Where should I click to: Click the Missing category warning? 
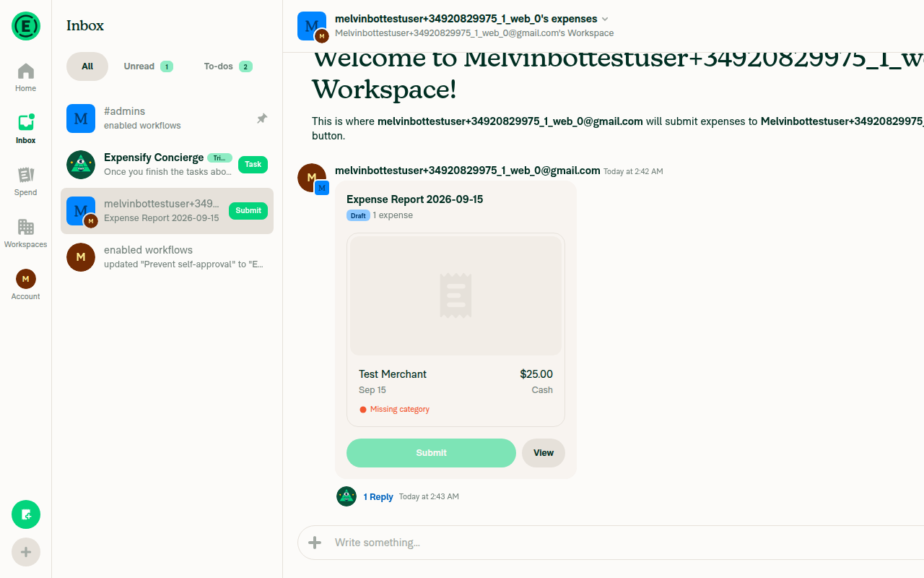pos(395,410)
